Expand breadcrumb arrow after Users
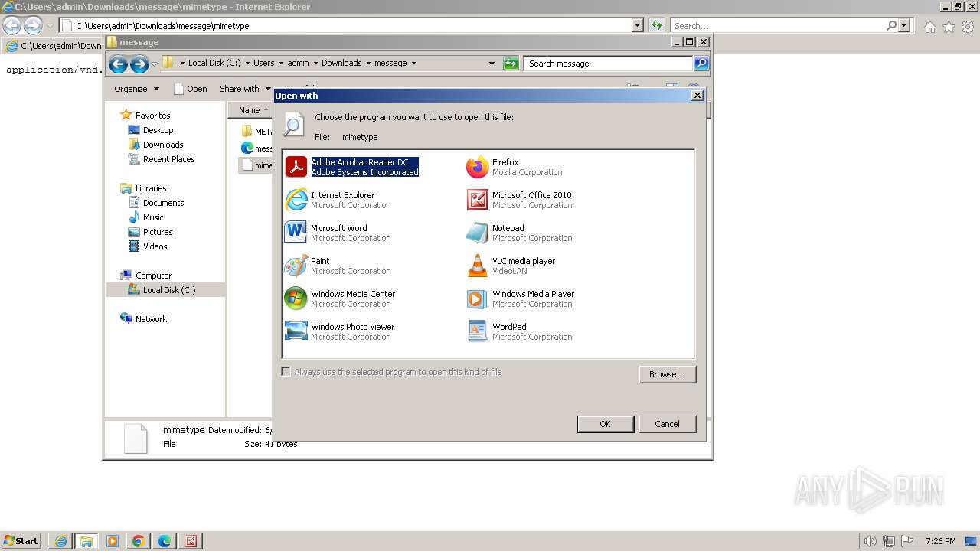Screen dimensions: 980x551 coord(281,64)
